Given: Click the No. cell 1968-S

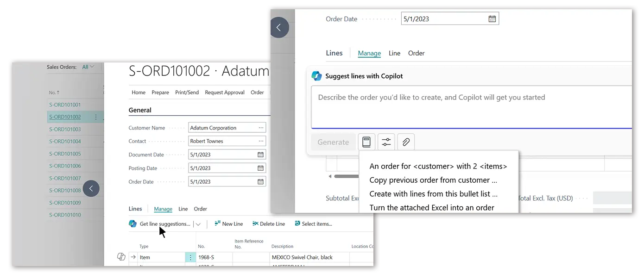Looking at the screenshot, I should point(214,257).
